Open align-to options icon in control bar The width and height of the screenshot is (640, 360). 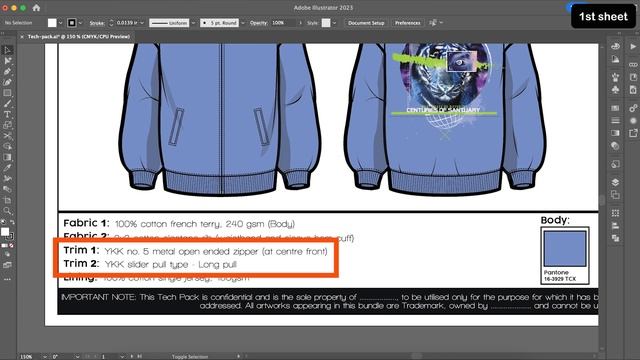pos(433,23)
